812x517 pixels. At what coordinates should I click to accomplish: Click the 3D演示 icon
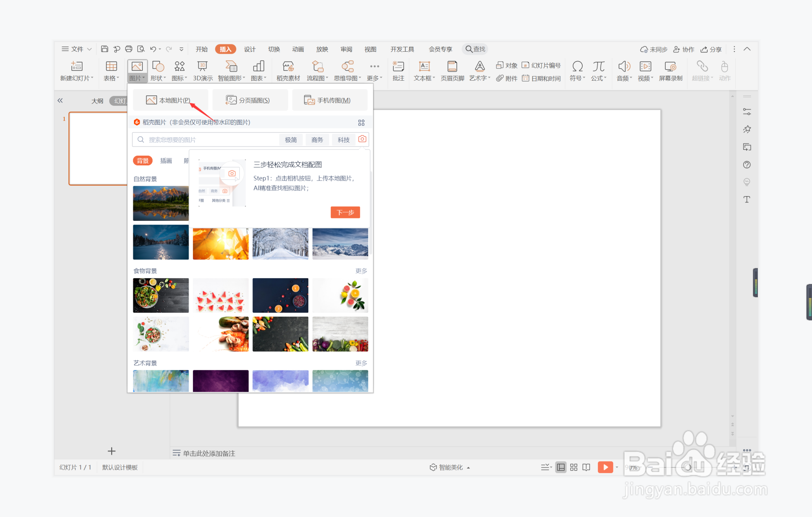[x=202, y=71]
